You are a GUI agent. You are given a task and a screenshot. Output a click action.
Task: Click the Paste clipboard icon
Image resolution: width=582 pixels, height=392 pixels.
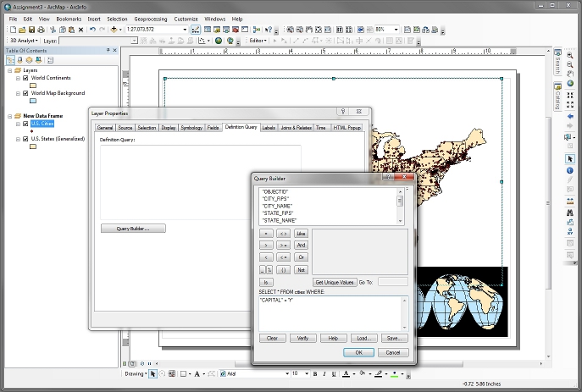click(x=72, y=30)
